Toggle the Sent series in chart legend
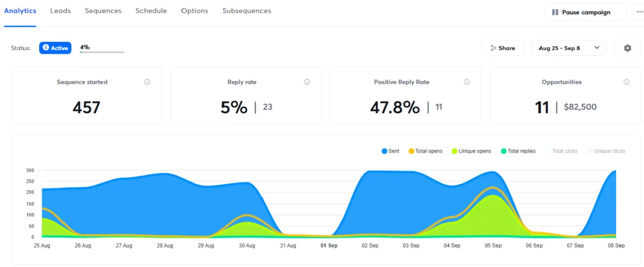This screenshot has width=644, height=267. tap(390, 151)
